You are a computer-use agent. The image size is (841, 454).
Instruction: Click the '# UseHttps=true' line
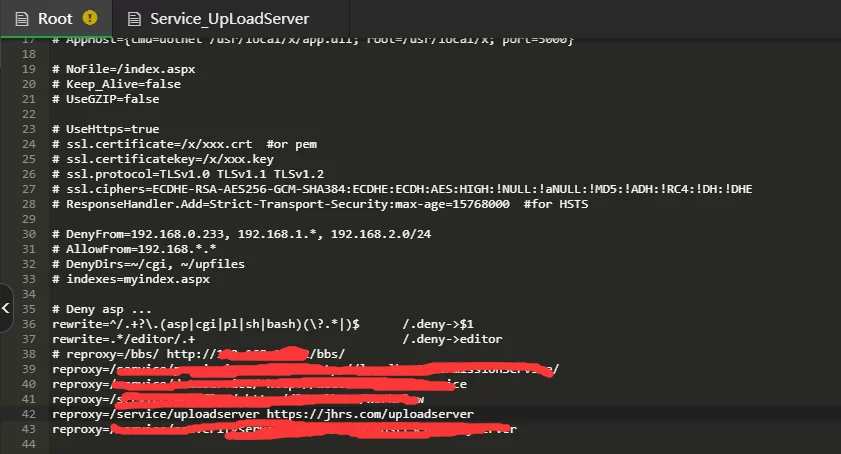point(106,129)
